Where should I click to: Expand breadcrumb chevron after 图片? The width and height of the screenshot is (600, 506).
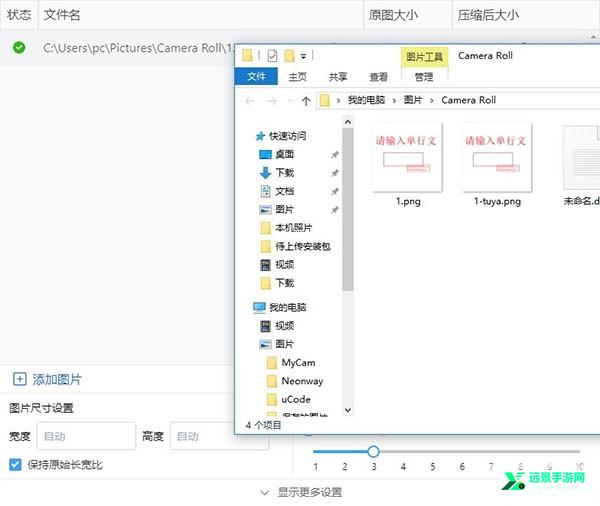(x=432, y=101)
